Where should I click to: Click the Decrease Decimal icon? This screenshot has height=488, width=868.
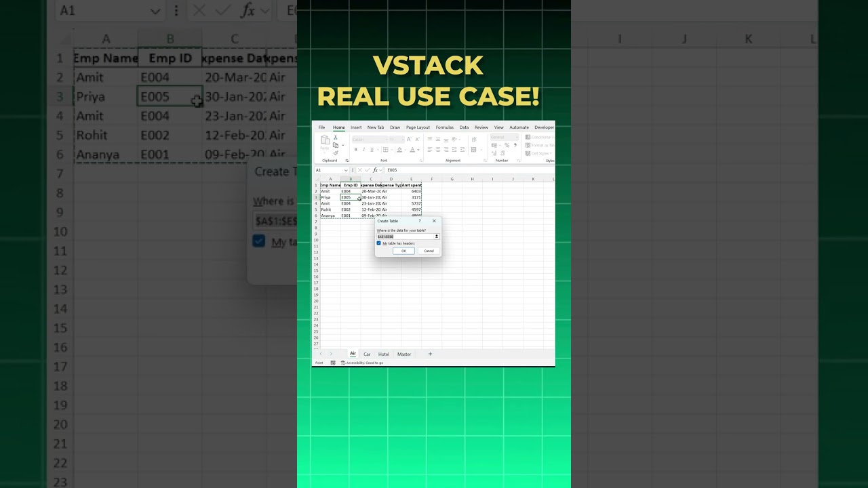(x=502, y=153)
